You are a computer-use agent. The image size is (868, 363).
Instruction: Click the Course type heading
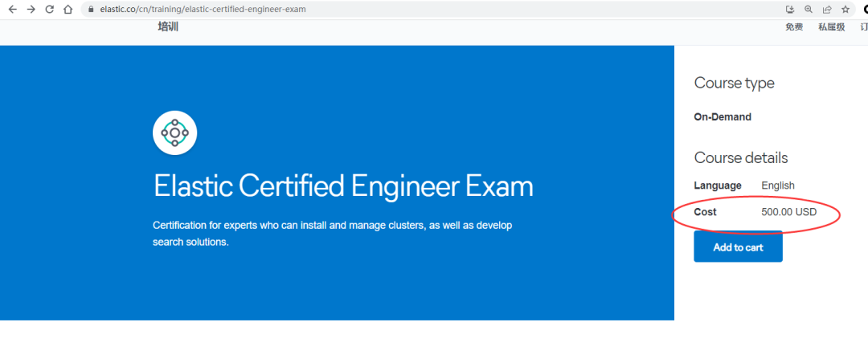tap(734, 83)
